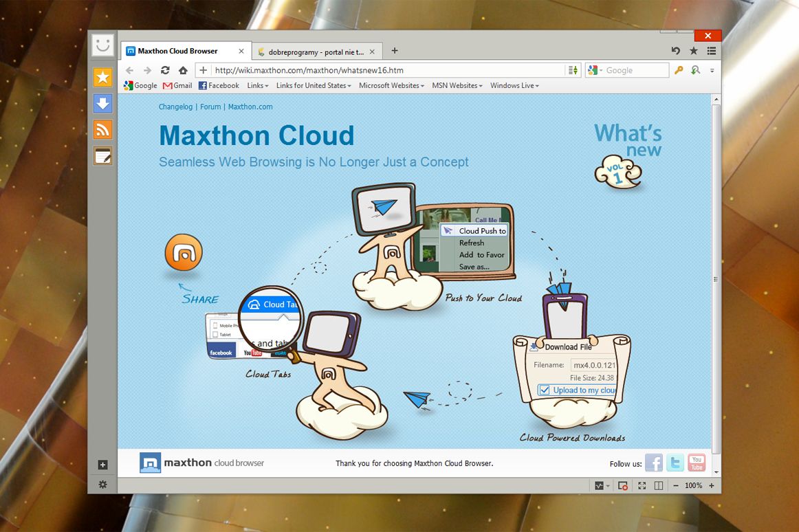Open the smiley avatar account icon
The width and height of the screenshot is (799, 532).
(x=103, y=45)
